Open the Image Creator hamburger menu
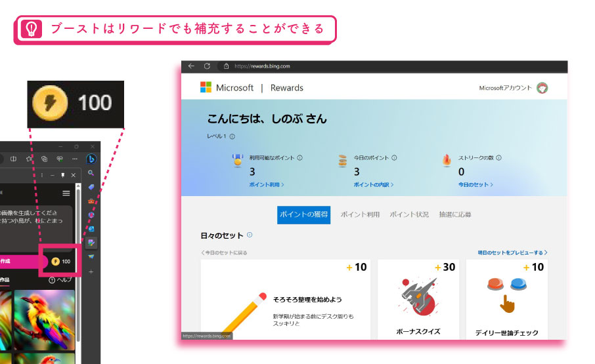The width and height of the screenshot is (595, 364). (x=66, y=193)
